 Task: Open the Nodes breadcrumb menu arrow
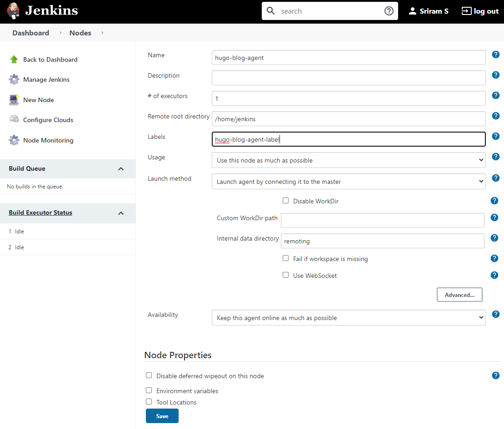point(103,33)
